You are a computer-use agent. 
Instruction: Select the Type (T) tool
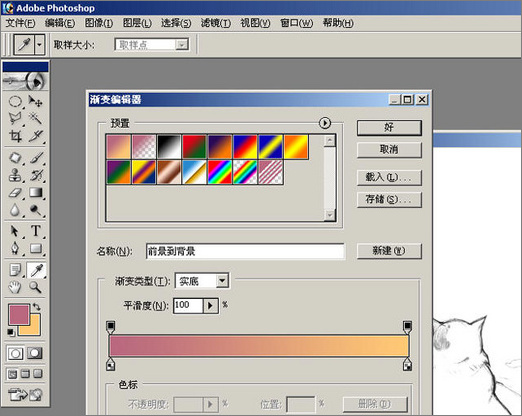35,231
